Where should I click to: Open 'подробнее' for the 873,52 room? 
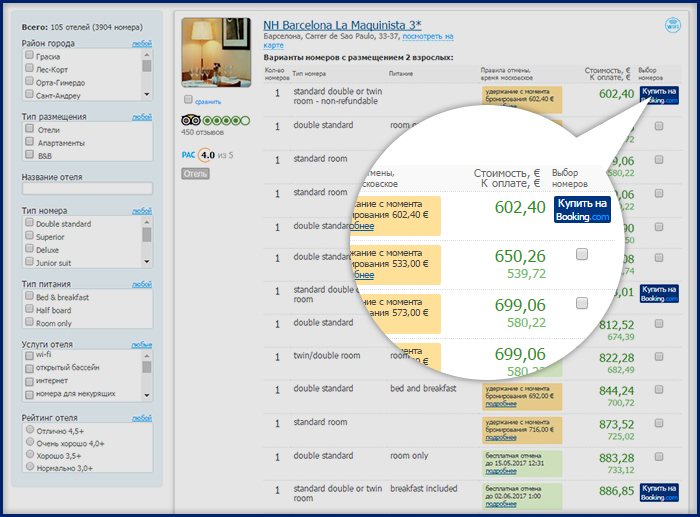coord(501,438)
